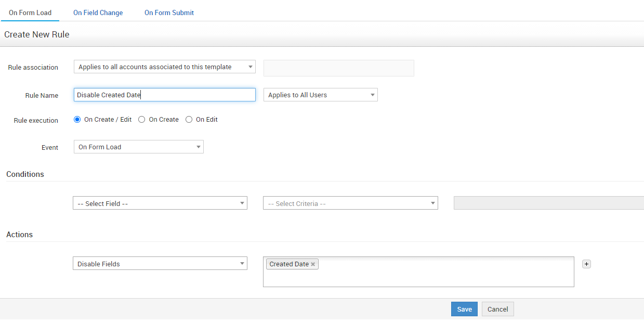Screen dimensions: 644x322
Task: Click inside the action fields selection box
Action: tap(442, 275)
